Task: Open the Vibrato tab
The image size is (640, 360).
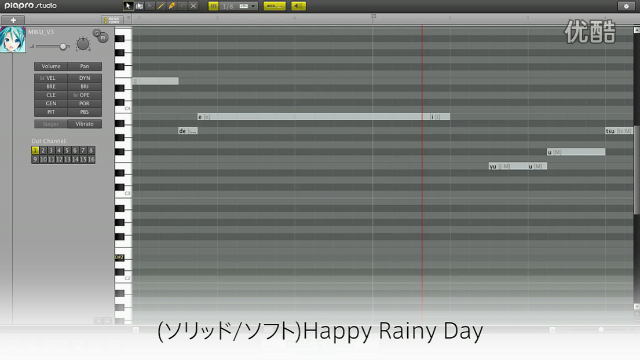Action: coord(84,124)
